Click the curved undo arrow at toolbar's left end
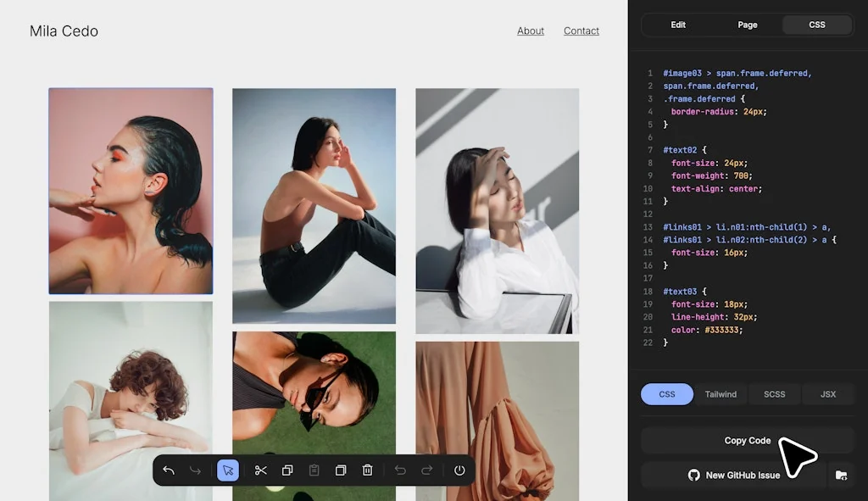 pos(169,470)
